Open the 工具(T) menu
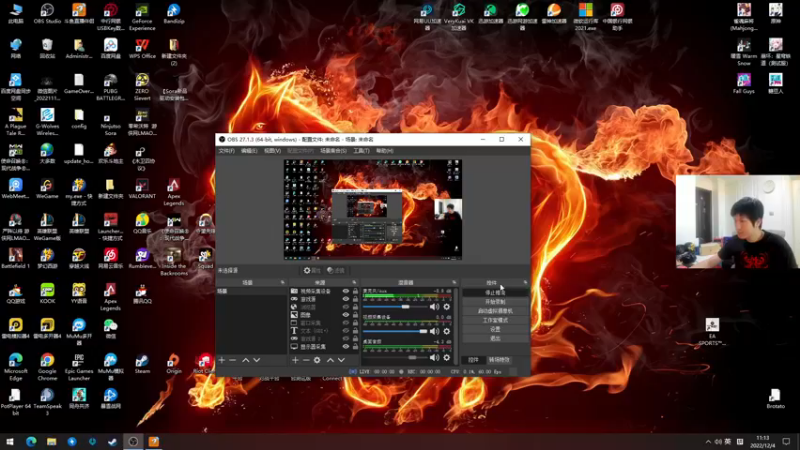 pyautogui.click(x=361, y=151)
